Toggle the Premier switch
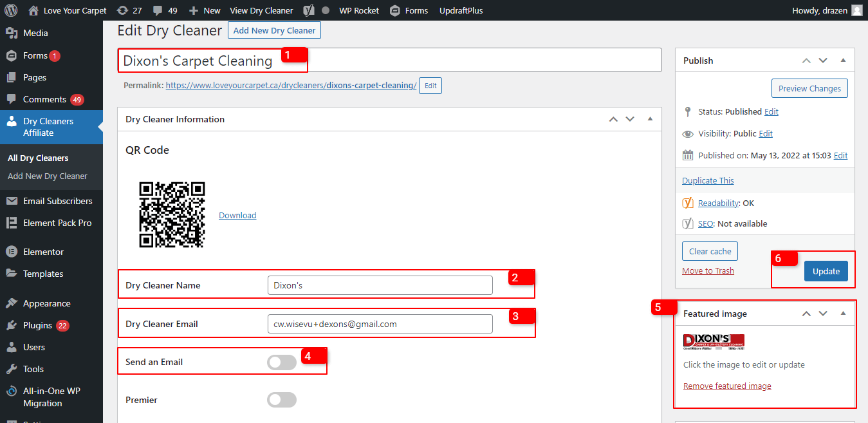Viewport: 868px width, 423px height. tap(282, 400)
